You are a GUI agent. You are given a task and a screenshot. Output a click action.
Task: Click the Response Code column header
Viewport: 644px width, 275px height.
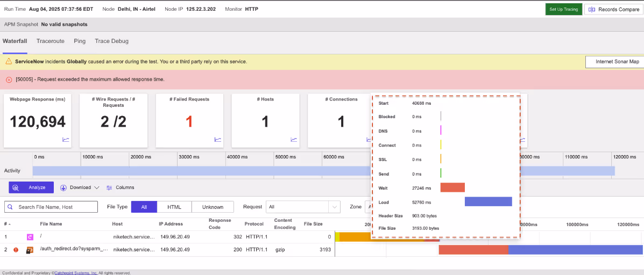tap(220, 224)
